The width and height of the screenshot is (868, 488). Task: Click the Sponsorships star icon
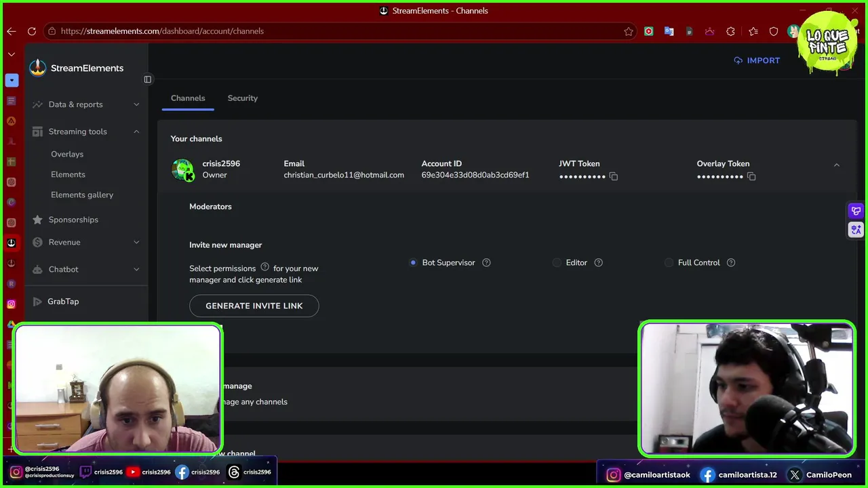(x=37, y=220)
